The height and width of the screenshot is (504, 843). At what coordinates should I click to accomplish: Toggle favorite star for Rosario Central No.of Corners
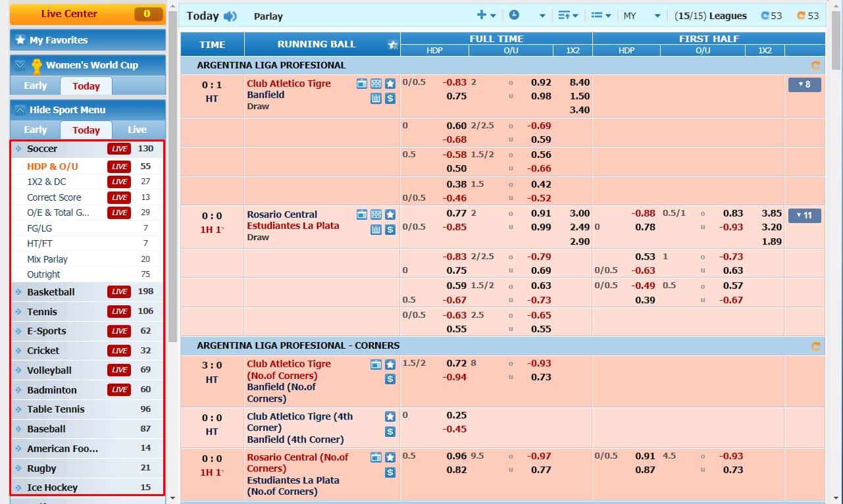click(390, 457)
